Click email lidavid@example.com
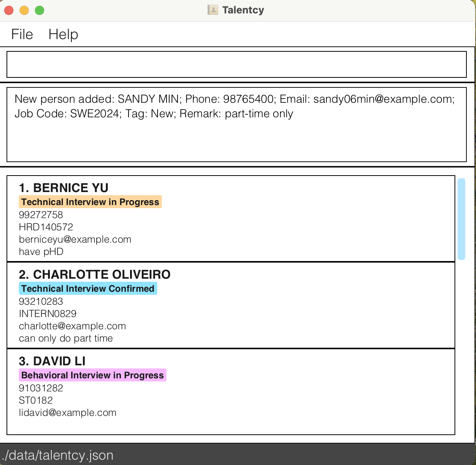Screen dimensions: 476x465 (68, 413)
